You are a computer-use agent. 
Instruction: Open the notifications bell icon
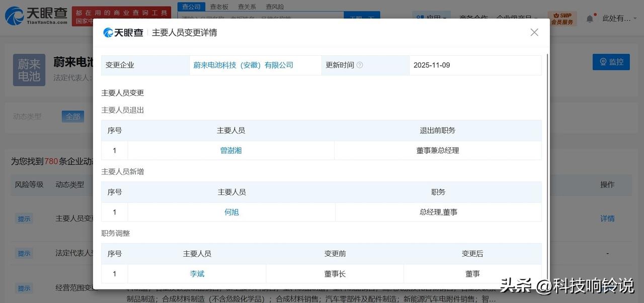tap(590, 18)
